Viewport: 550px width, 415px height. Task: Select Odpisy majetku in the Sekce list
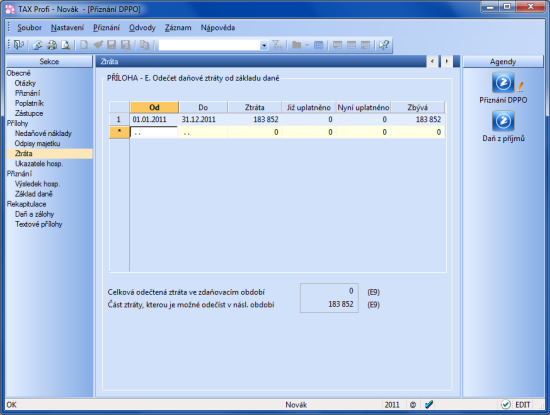tap(37, 143)
